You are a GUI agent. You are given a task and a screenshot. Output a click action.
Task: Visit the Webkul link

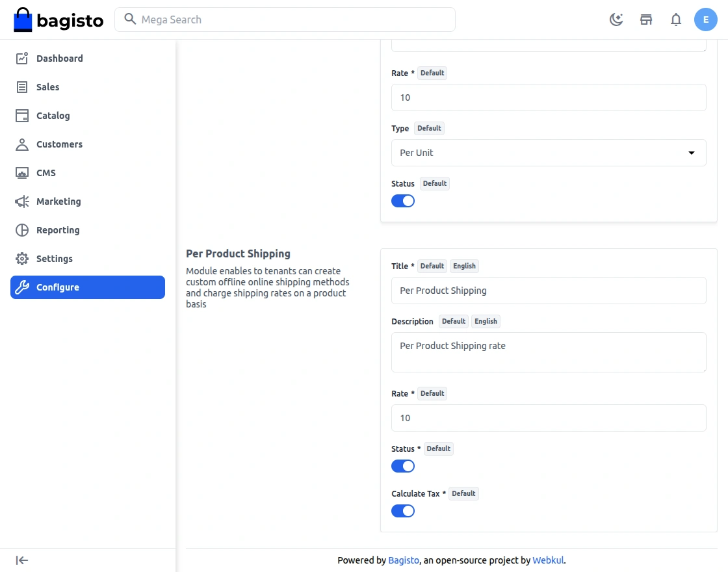pyautogui.click(x=548, y=560)
